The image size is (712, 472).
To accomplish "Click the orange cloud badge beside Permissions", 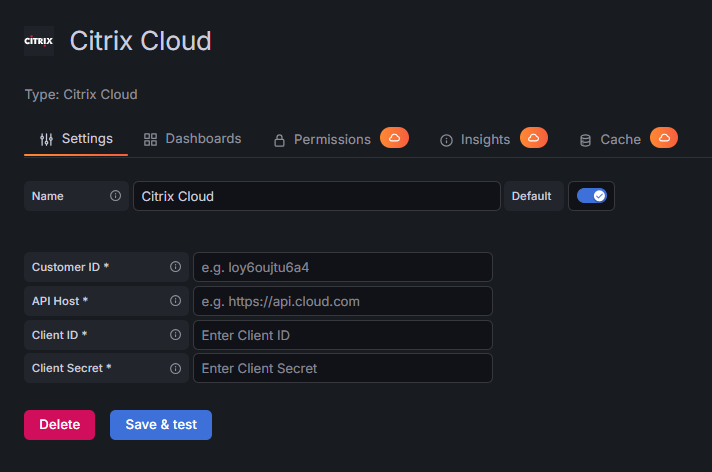I will (x=394, y=138).
